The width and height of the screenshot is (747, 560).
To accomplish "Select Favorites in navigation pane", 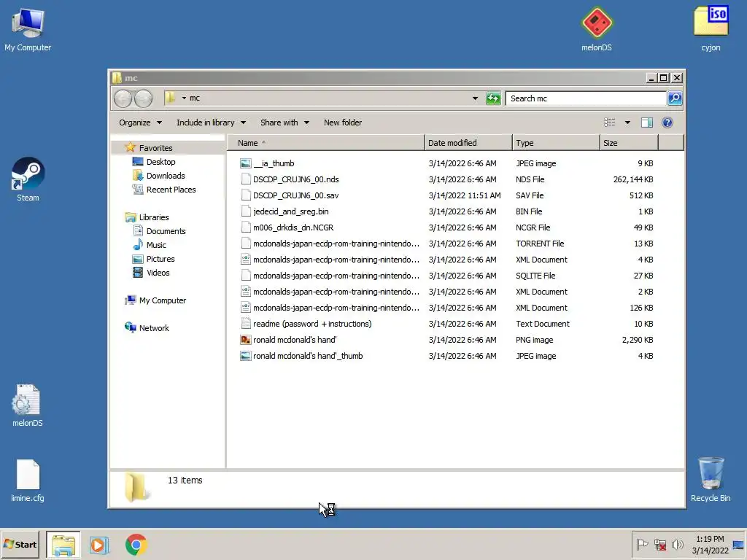I will tap(156, 148).
